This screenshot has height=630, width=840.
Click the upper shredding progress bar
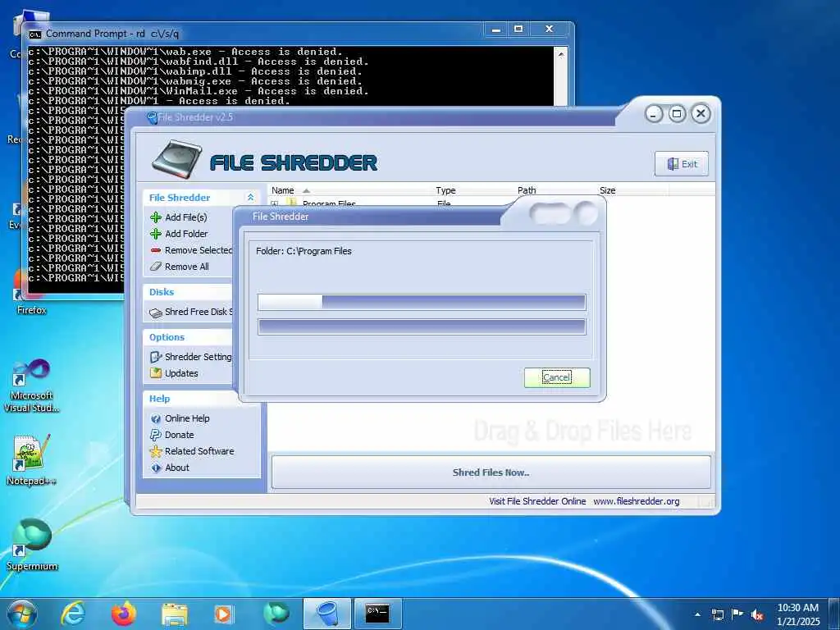pyautogui.click(x=422, y=302)
